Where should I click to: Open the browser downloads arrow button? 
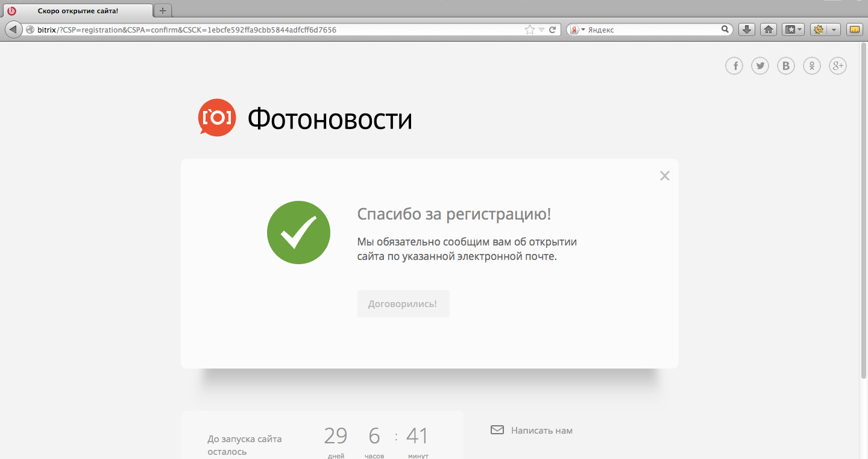pos(747,30)
